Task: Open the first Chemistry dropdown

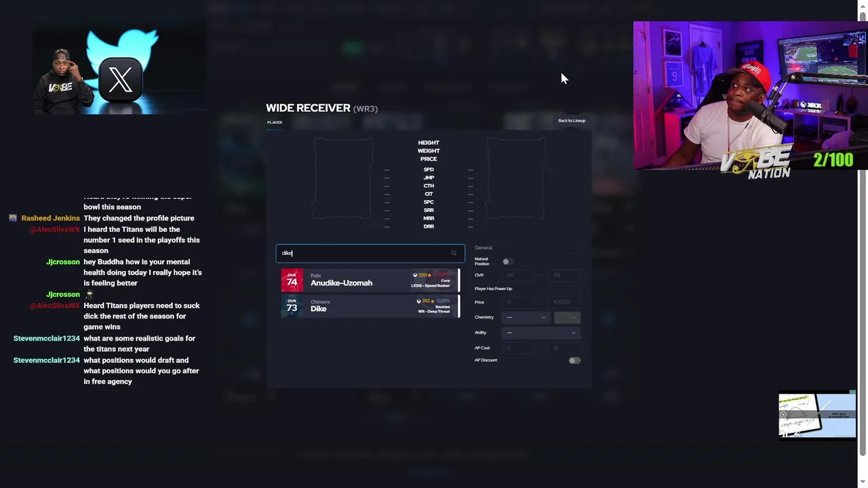Action: coord(526,317)
